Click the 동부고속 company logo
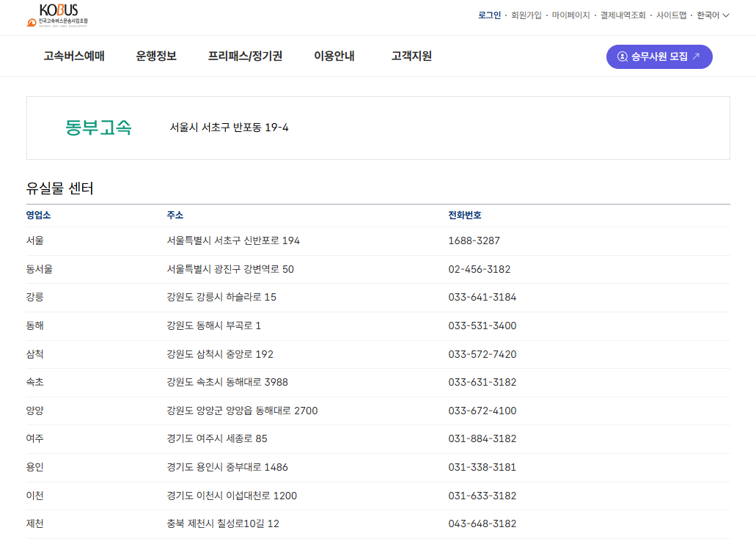This screenshot has width=756, height=555. (x=100, y=127)
